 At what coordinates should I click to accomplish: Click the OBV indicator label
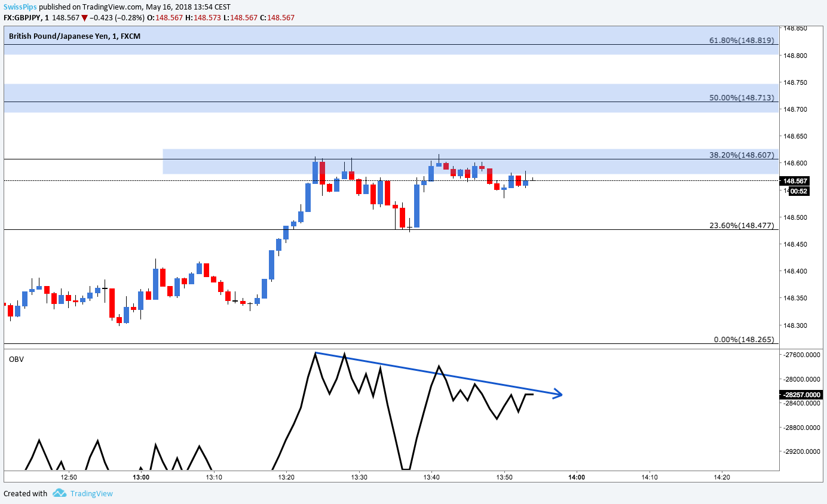pyautogui.click(x=16, y=359)
